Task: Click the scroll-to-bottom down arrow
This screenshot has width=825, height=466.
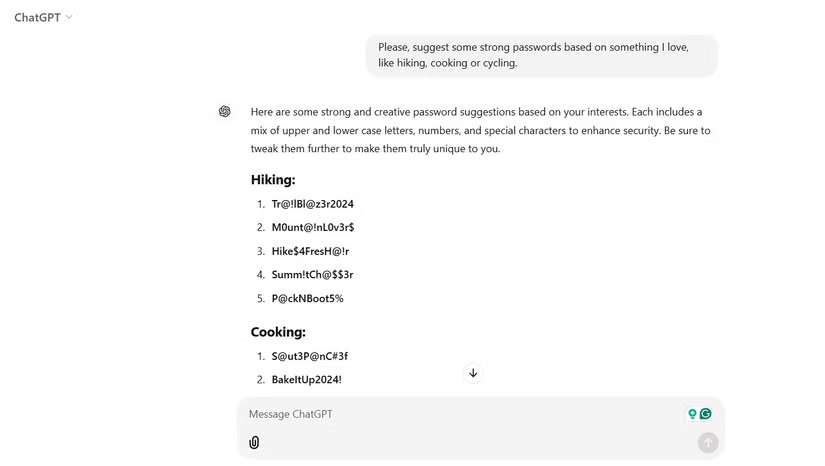Action: point(473,373)
